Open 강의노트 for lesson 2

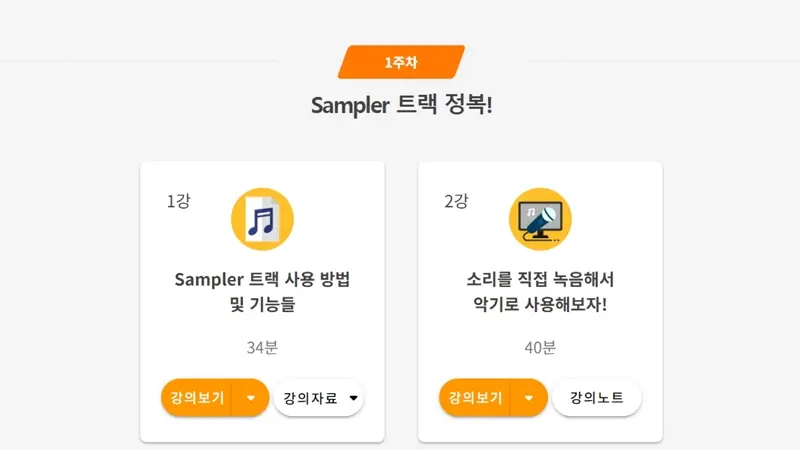(x=596, y=397)
